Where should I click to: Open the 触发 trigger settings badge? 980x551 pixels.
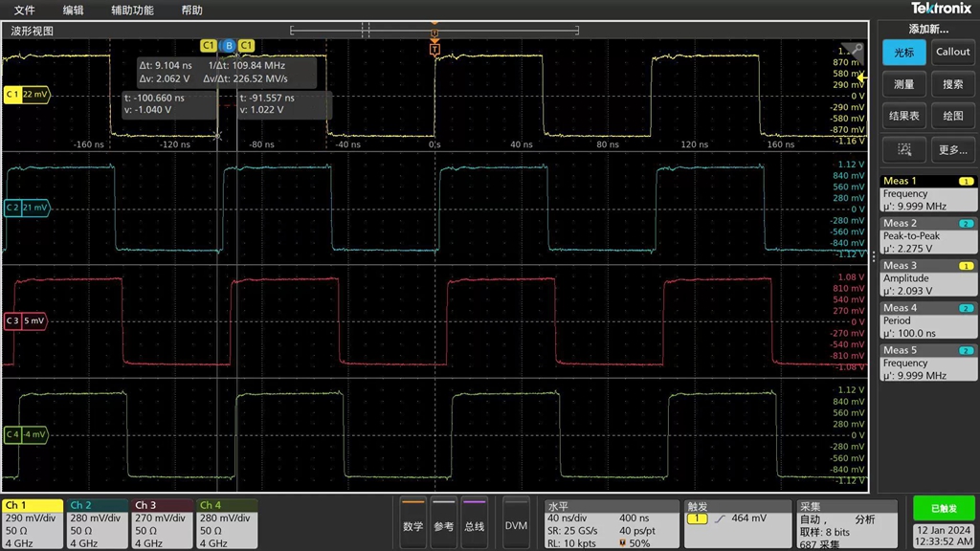point(736,523)
